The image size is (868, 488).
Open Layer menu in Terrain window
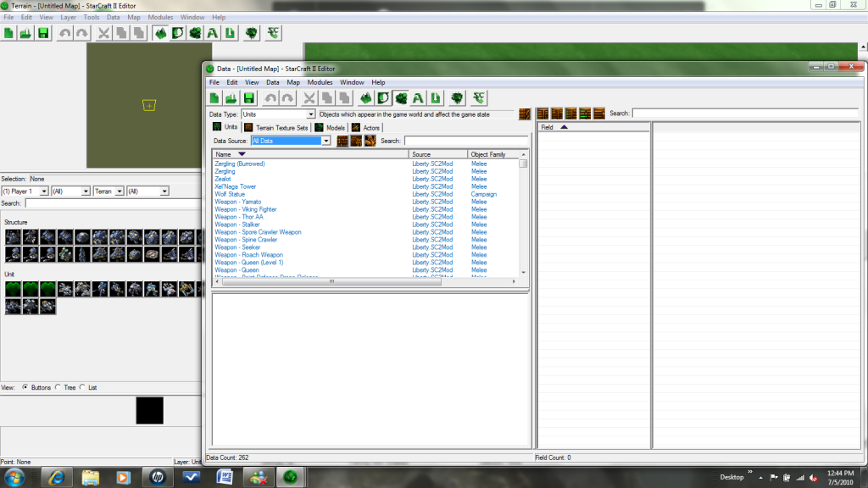point(68,17)
